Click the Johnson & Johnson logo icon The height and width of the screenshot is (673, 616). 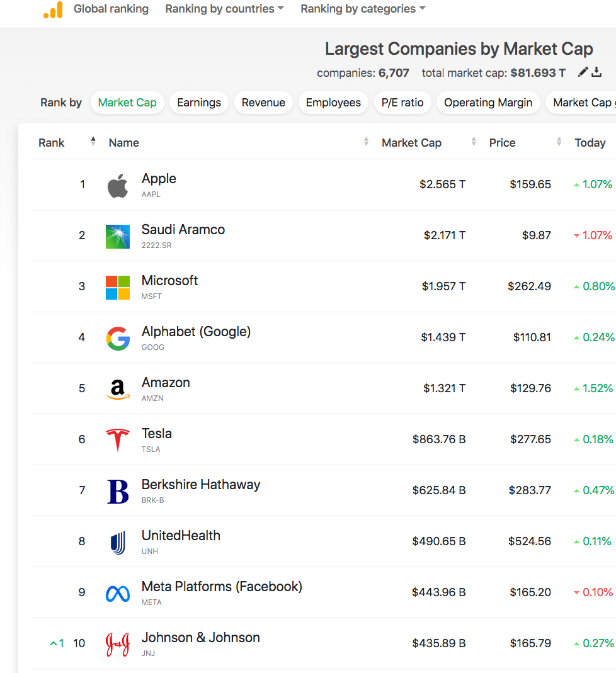[118, 644]
